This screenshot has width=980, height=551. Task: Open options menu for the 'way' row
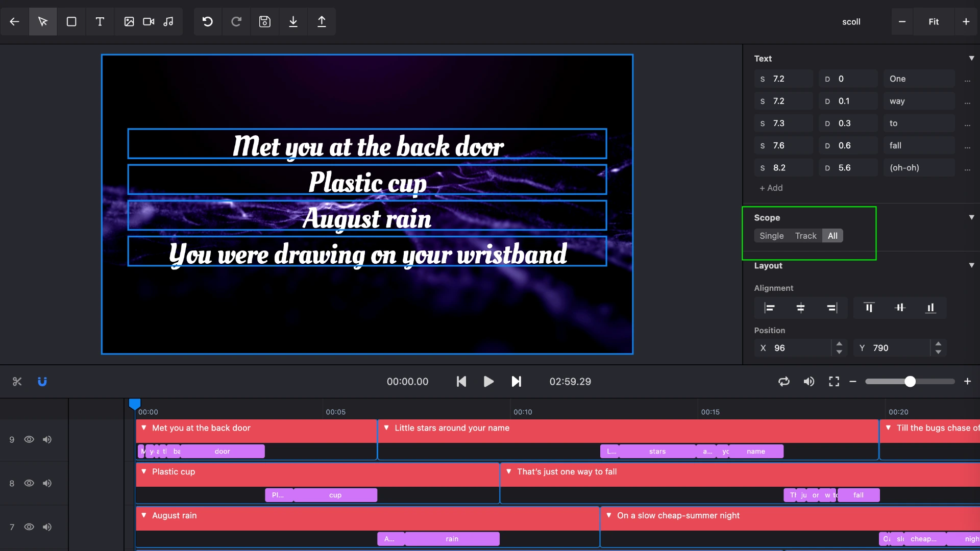coord(967,102)
